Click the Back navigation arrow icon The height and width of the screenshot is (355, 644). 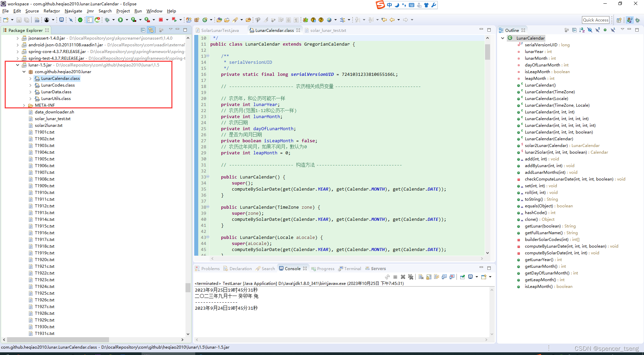392,20
